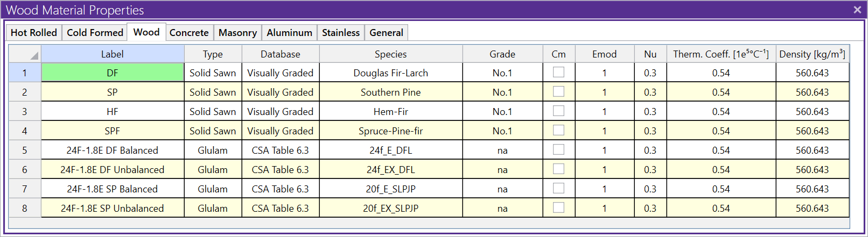Check Cm box for 24F-1.8E DF Balanced
The image size is (868, 237).
point(558,149)
